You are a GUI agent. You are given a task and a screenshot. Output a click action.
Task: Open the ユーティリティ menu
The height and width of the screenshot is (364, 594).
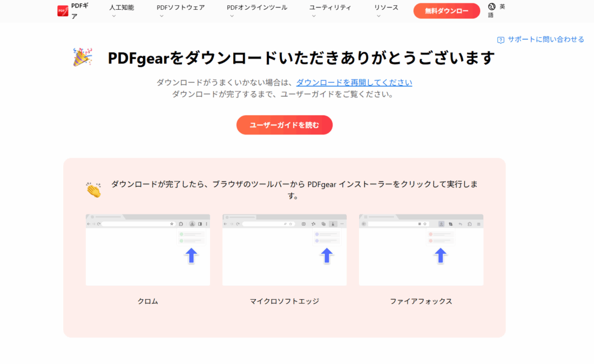coord(330,7)
